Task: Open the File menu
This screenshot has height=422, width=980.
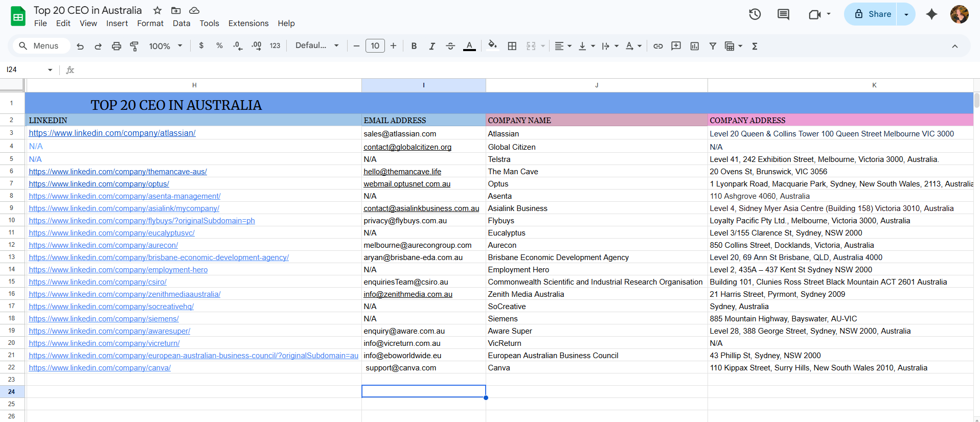Action: pos(40,24)
